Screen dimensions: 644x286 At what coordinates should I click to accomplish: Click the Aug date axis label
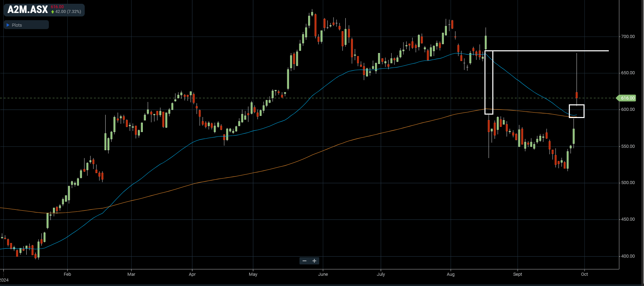(x=451, y=274)
